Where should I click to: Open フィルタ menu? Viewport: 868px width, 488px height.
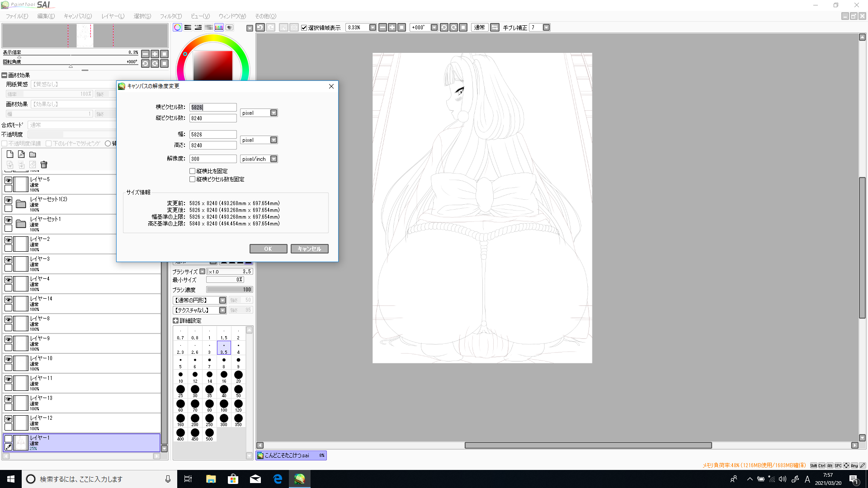click(170, 16)
